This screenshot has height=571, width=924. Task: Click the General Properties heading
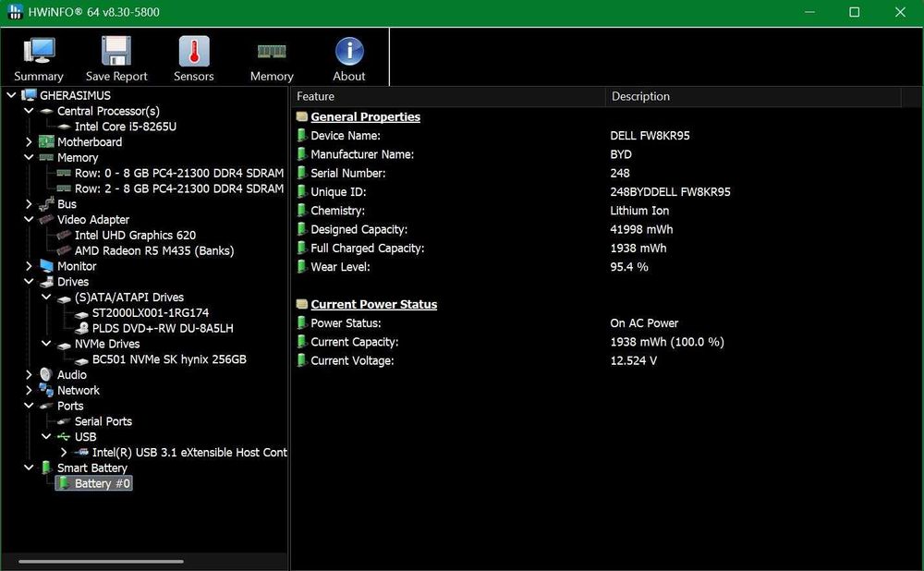click(365, 116)
